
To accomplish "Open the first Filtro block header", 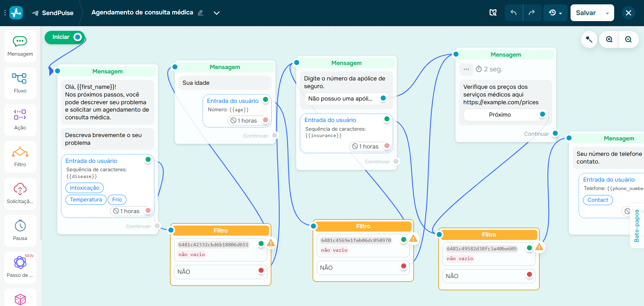I will (221, 231).
